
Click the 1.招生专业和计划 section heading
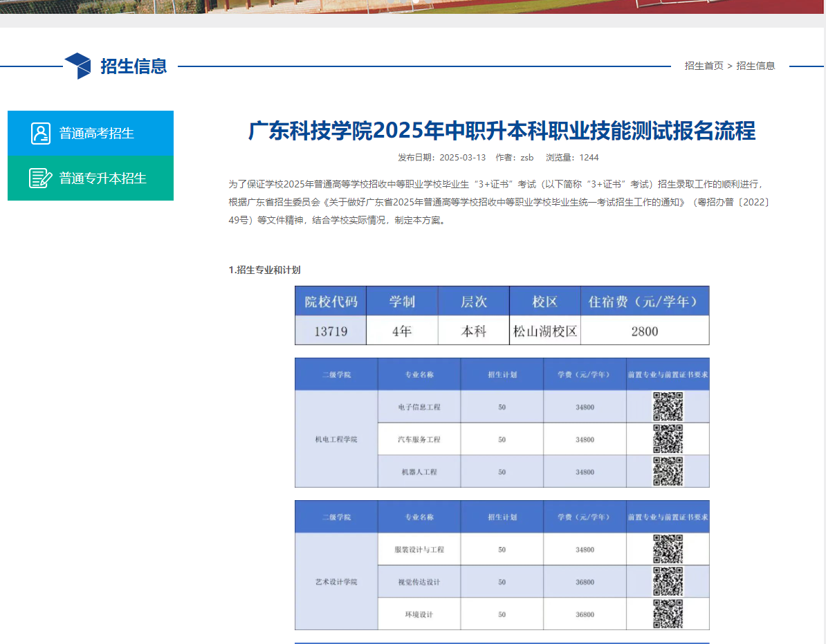pyautogui.click(x=266, y=270)
